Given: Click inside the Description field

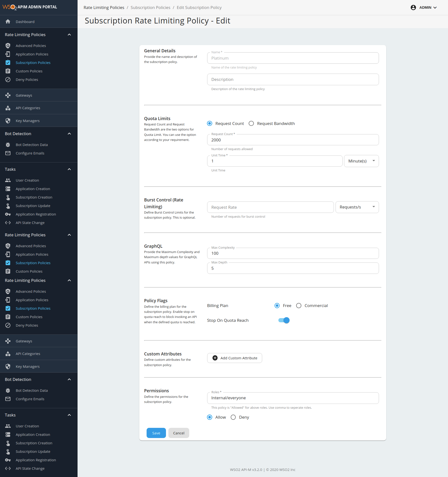Looking at the screenshot, I should pos(293,79).
